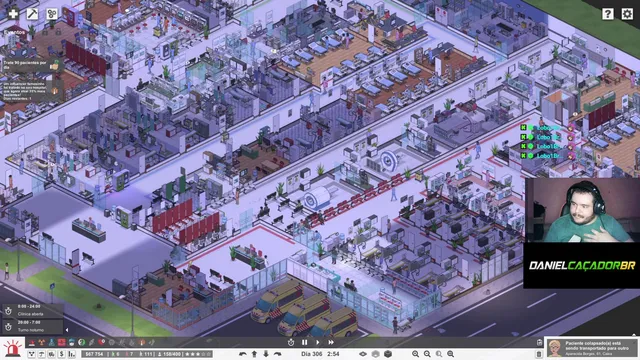This screenshot has width=640, height=360.
Task: Click the notification patient portrait thumbnail
Action: [555, 349]
